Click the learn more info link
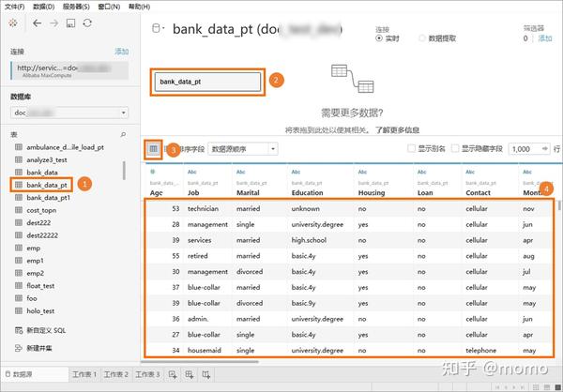 pyautogui.click(x=397, y=130)
